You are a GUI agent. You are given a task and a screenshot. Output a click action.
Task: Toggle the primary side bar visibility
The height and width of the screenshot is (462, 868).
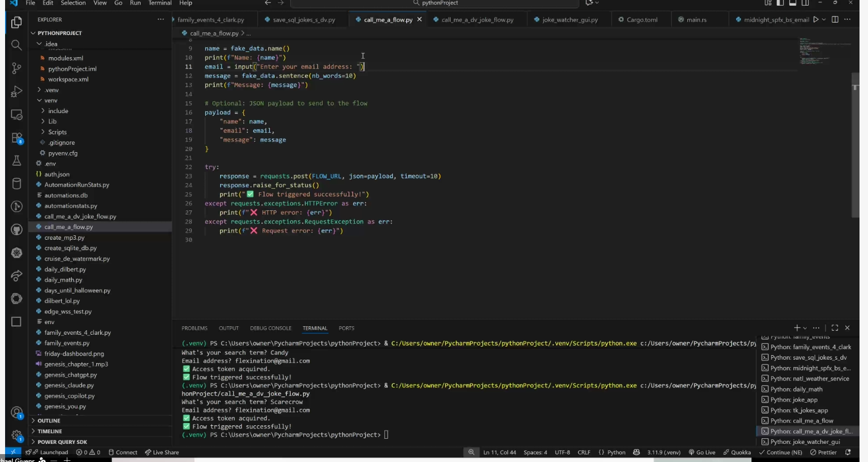click(780, 3)
